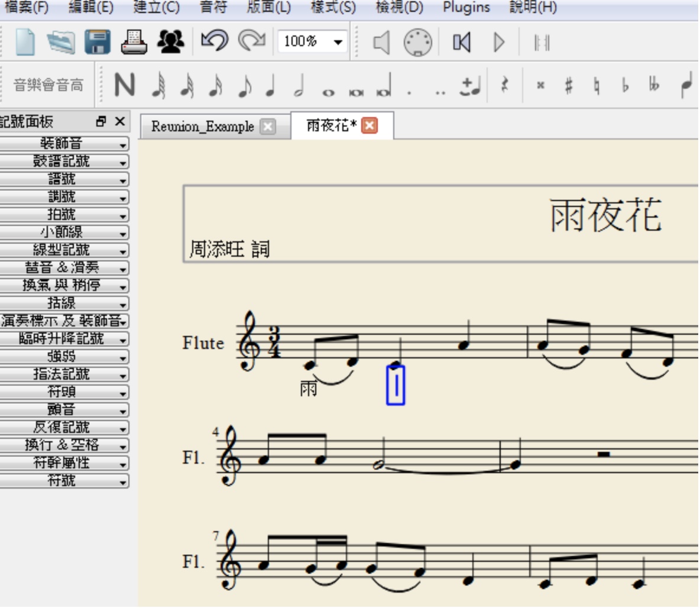This screenshot has width=700, height=608.
Task: Close the Reunion_Example tab
Action: 268,127
